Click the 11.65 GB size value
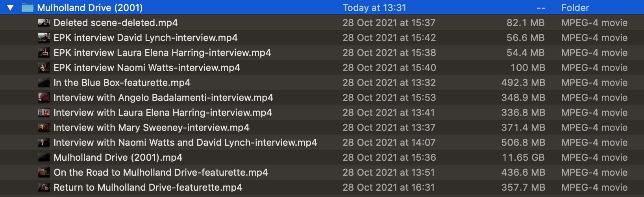This screenshot has height=197, width=644. [x=523, y=157]
